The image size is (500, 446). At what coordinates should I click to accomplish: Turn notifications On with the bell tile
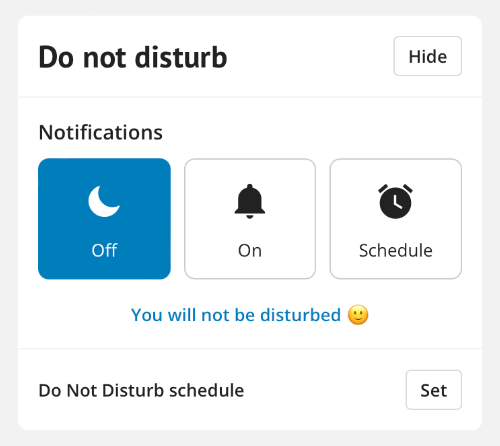(250, 219)
